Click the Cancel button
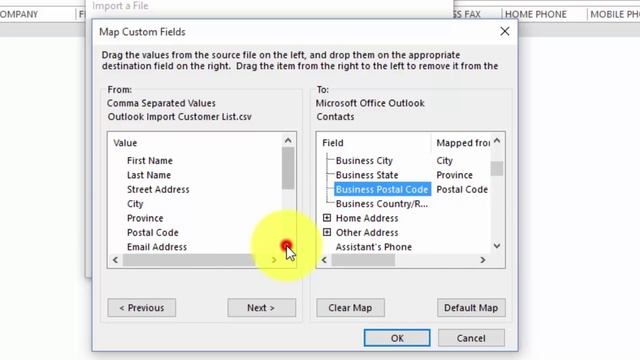Screen dimensions: 640x360 (x=471, y=338)
